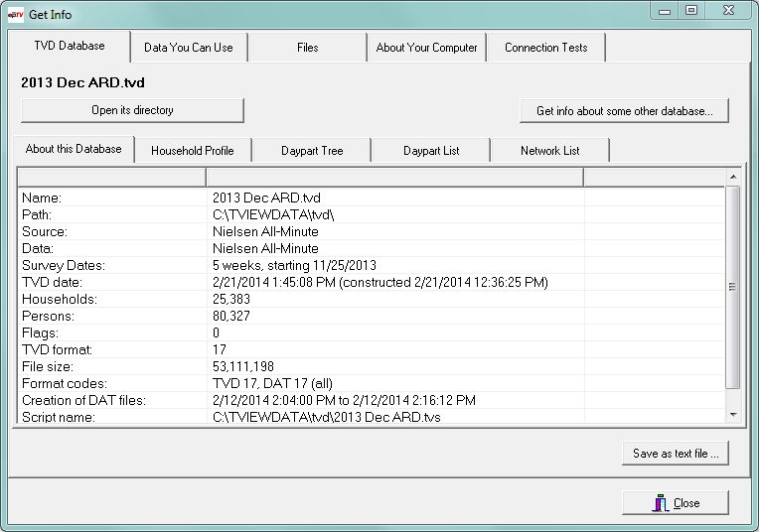Minimize the Get Info window
Screen dimensions: 759x532
point(665,11)
